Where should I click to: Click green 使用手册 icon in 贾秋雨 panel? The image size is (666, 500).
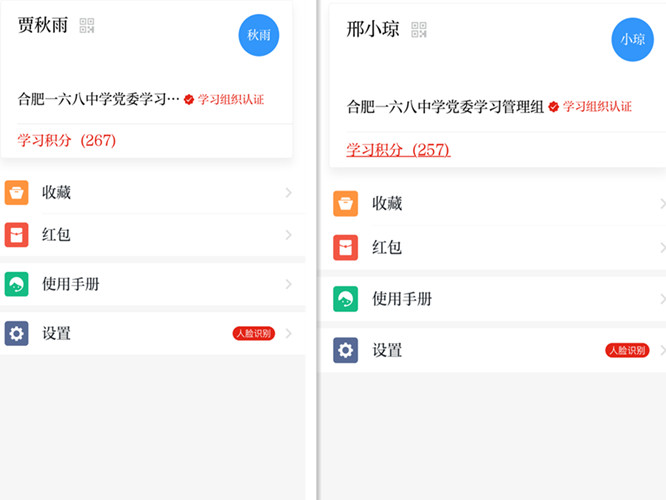[x=17, y=284]
